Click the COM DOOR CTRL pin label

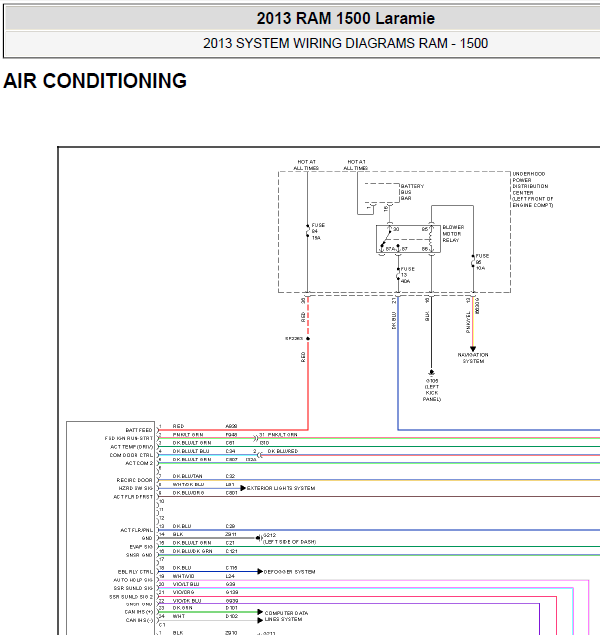click(131, 455)
